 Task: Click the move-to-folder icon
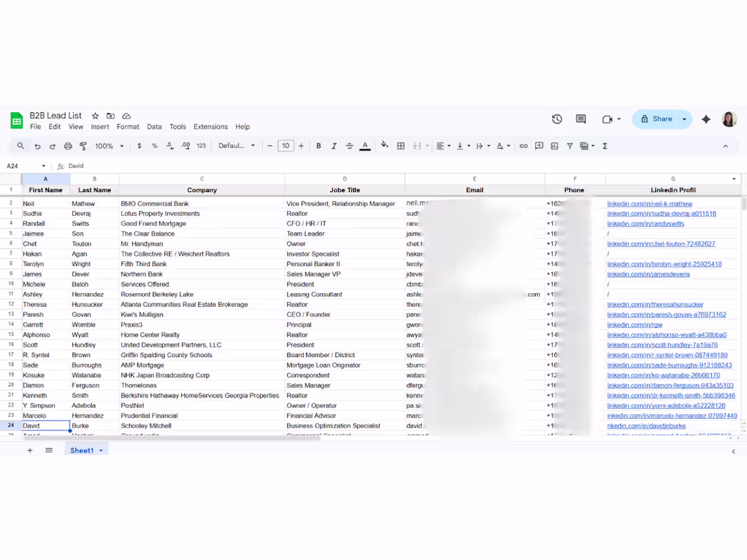[111, 115]
